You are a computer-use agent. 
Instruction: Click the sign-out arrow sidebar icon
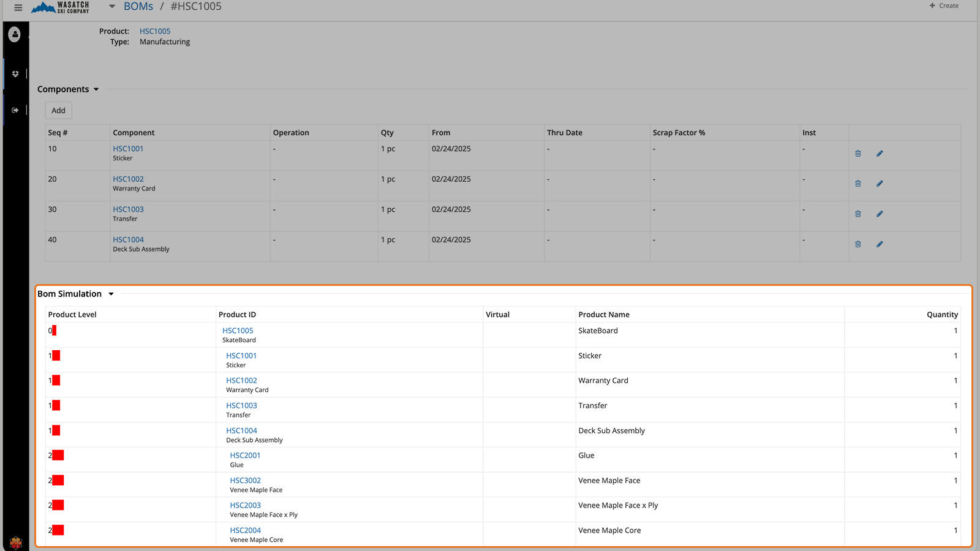tap(15, 110)
